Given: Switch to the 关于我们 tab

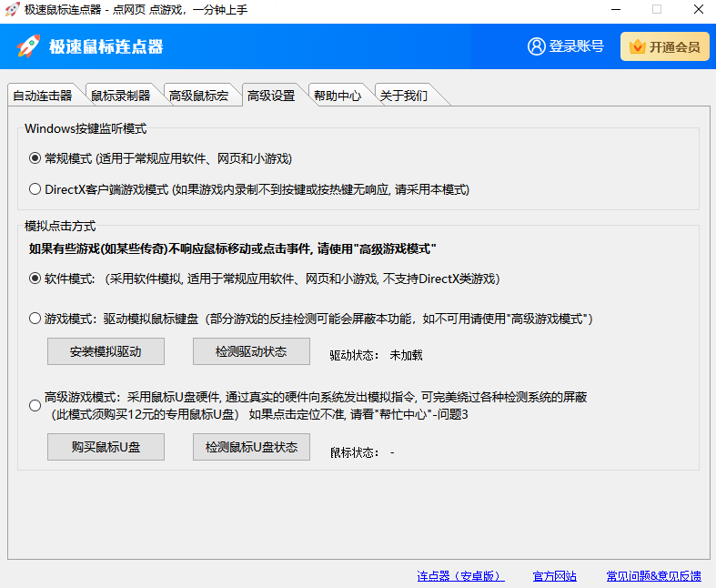Looking at the screenshot, I should coord(403,96).
